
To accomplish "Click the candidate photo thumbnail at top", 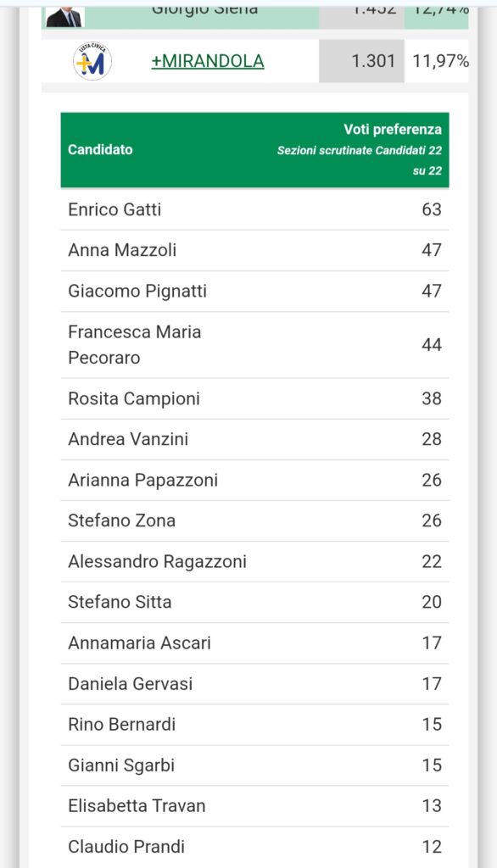I will click(64, 17).
